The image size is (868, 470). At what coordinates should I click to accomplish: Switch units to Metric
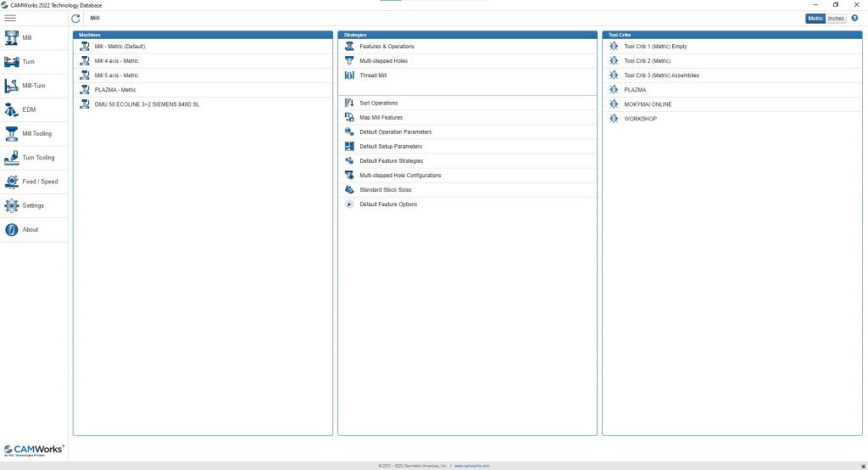[x=815, y=19]
